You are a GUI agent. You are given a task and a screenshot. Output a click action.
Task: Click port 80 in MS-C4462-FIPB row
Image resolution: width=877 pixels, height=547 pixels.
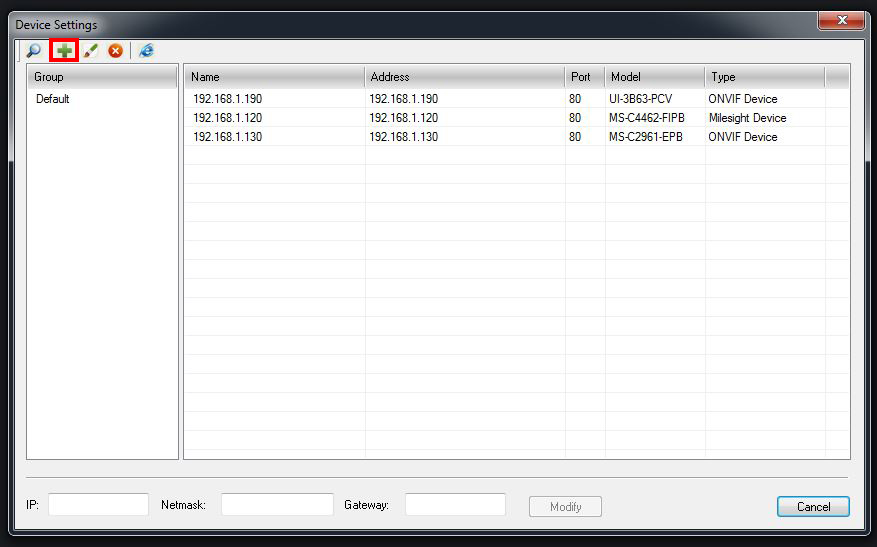pos(575,118)
